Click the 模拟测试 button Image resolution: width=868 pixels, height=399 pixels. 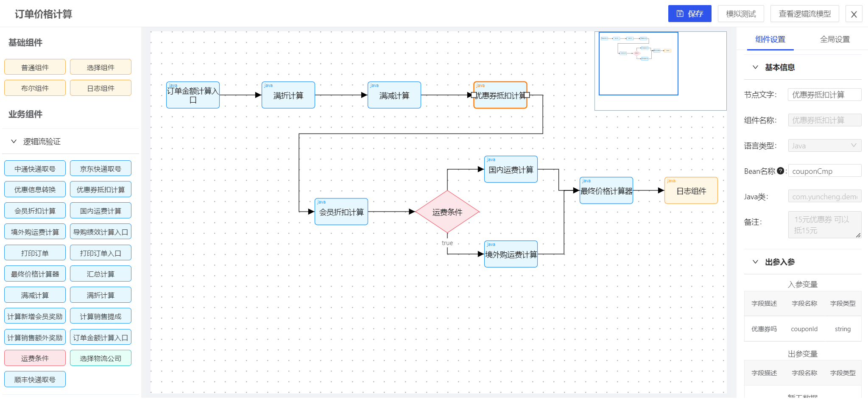point(740,14)
